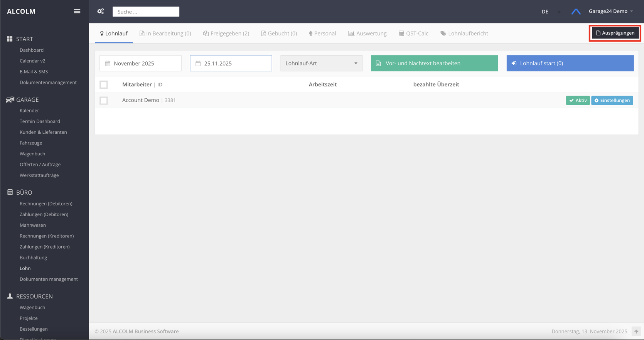Click the Lohnlauf start (0) button
The height and width of the screenshot is (340, 644).
[570, 63]
